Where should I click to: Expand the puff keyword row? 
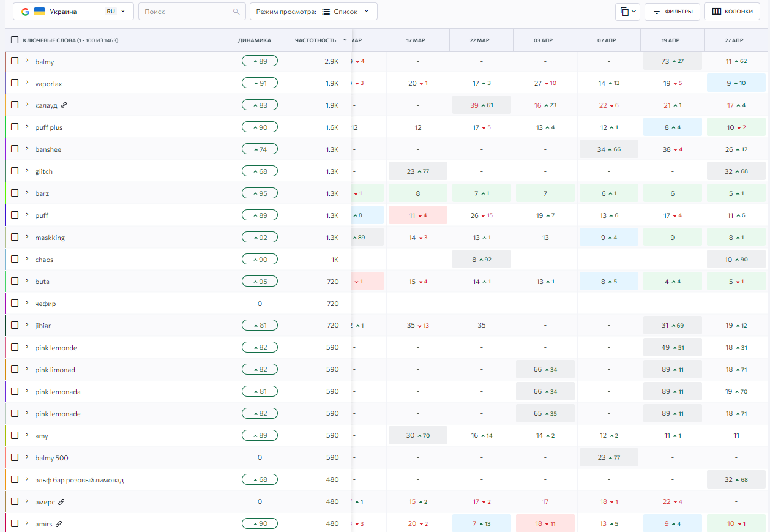point(27,215)
